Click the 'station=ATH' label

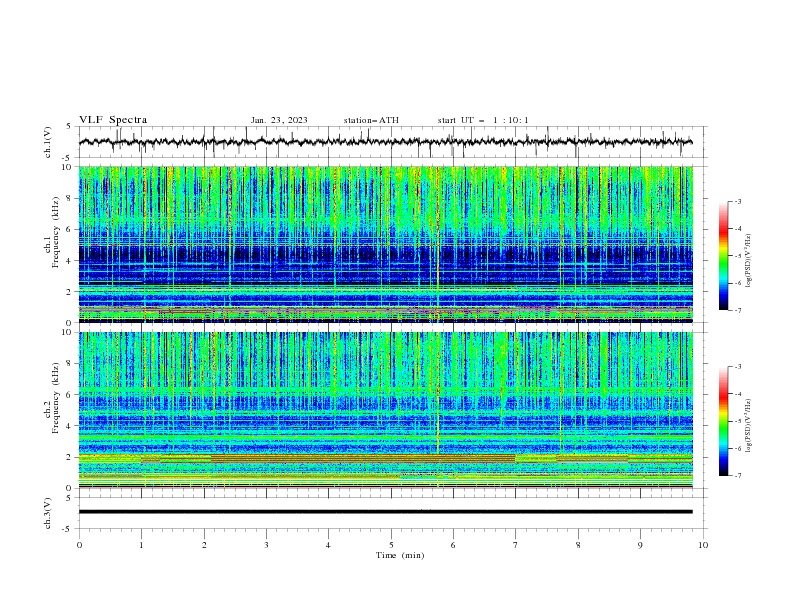[x=371, y=120]
